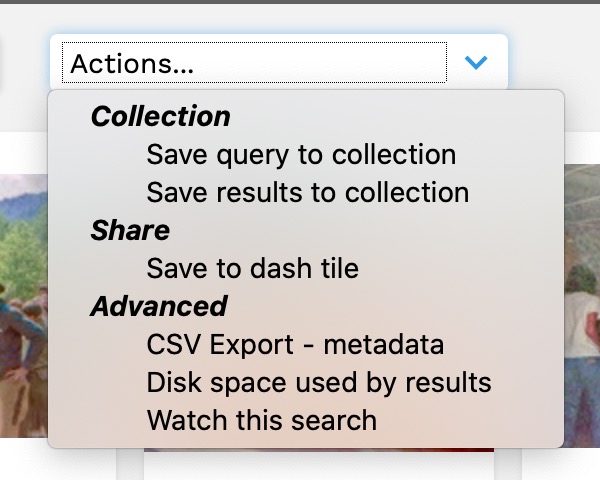Click the 'Share' group heading
The width and height of the screenshot is (600, 480).
click(130, 231)
